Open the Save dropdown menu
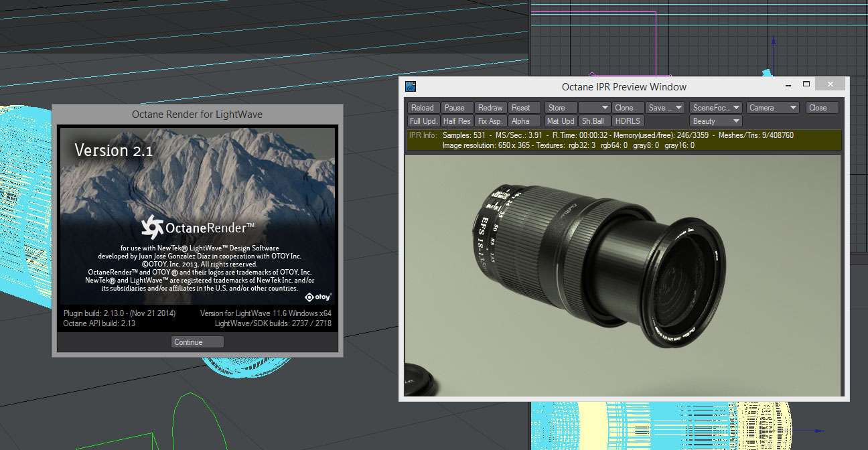 pyautogui.click(x=665, y=108)
